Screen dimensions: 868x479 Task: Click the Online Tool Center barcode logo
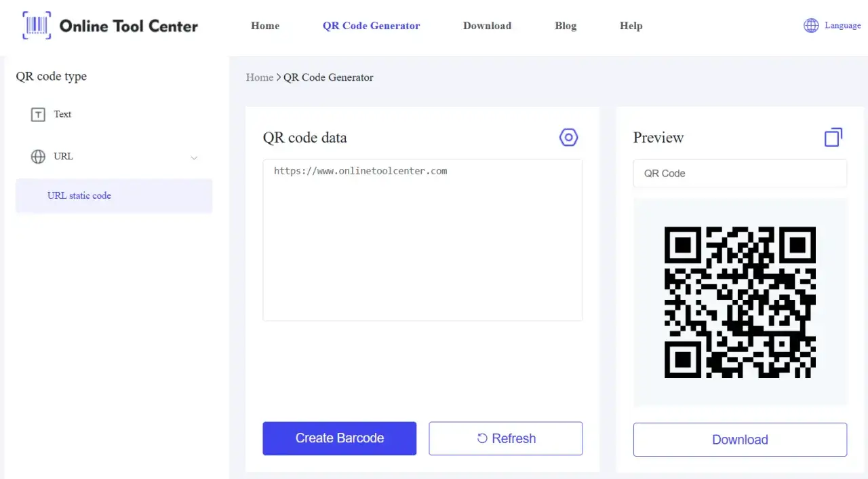[x=36, y=26]
